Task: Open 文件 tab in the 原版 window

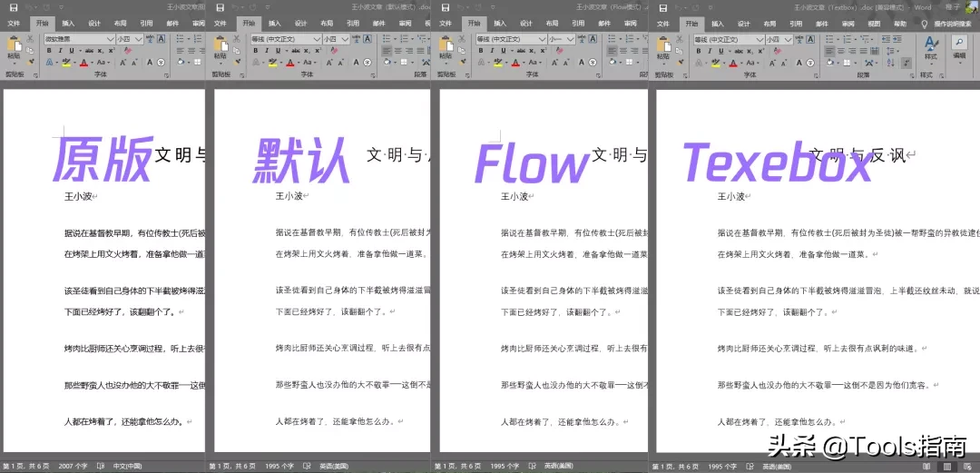Action: tap(13, 23)
